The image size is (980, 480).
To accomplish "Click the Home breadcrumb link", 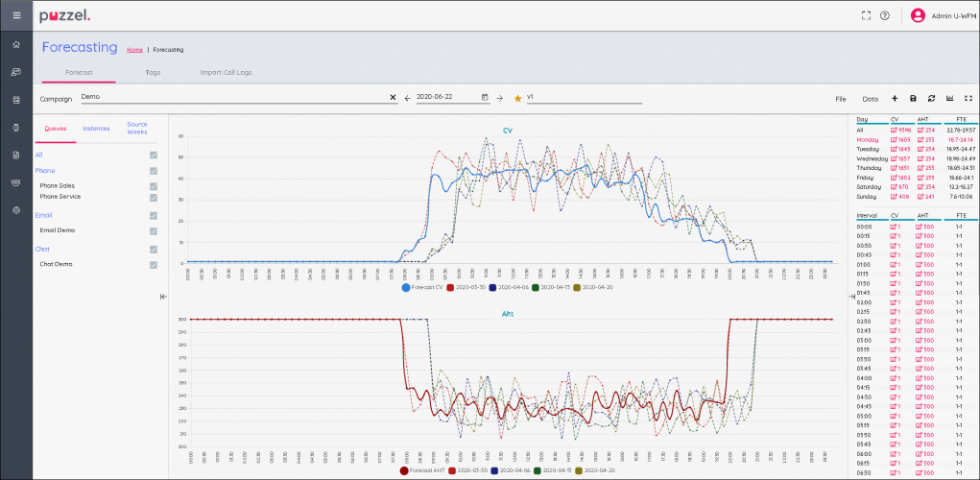I will [134, 49].
